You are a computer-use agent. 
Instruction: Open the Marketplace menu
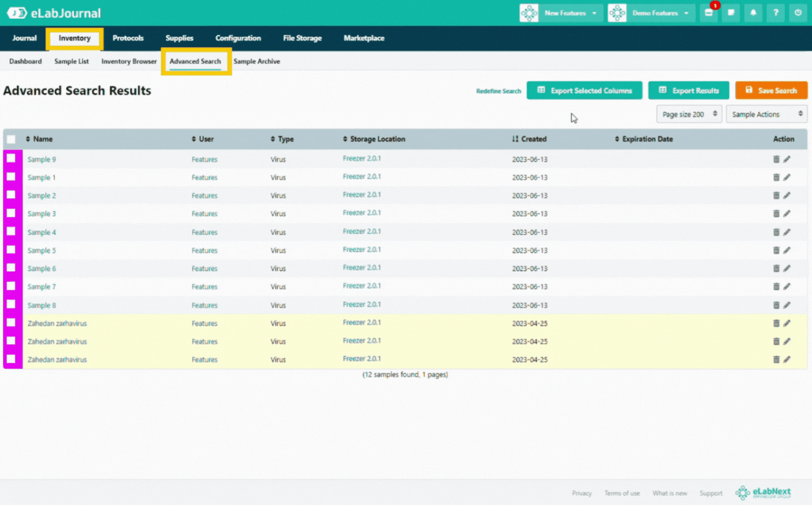pyautogui.click(x=364, y=38)
